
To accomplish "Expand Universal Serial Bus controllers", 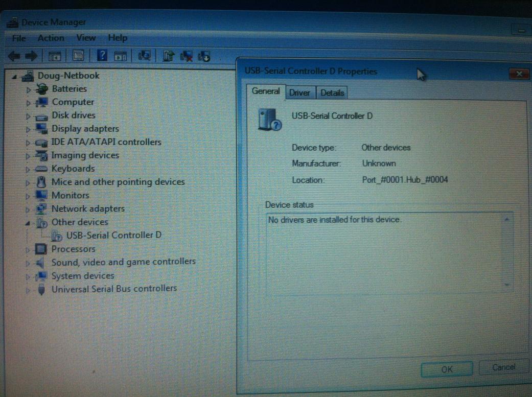I will click(28, 290).
